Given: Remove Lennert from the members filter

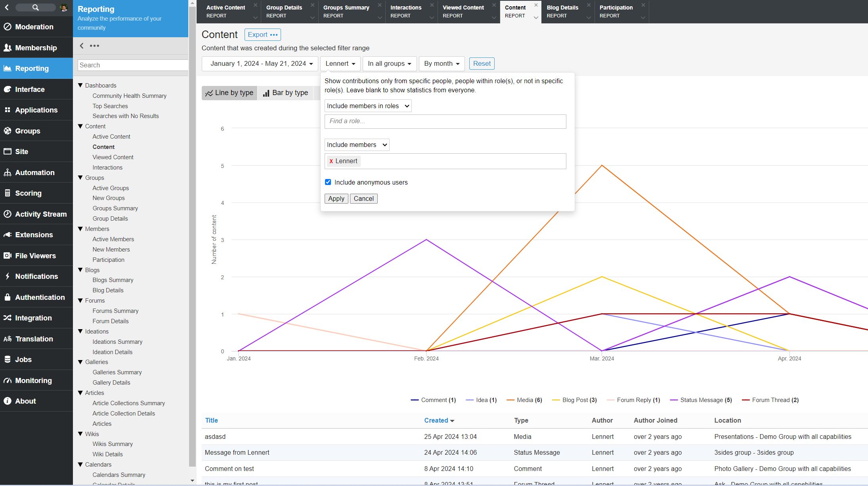Looking at the screenshot, I should [331, 161].
